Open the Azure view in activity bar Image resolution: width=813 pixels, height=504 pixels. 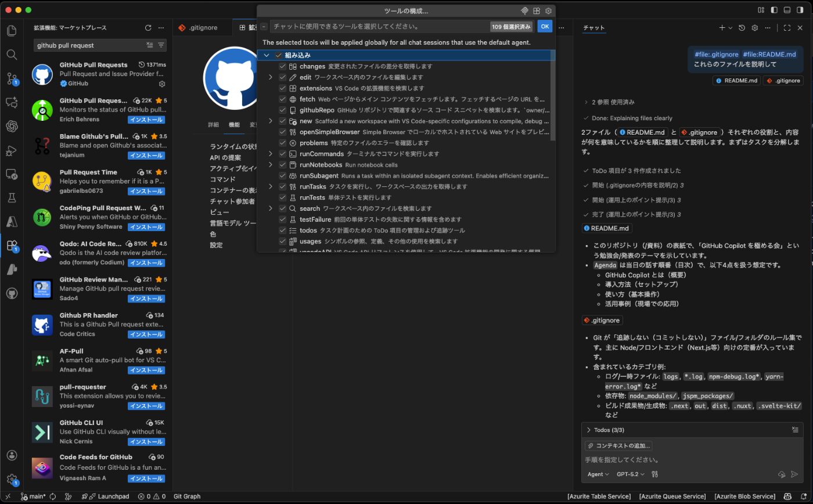click(x=12, y=222)
